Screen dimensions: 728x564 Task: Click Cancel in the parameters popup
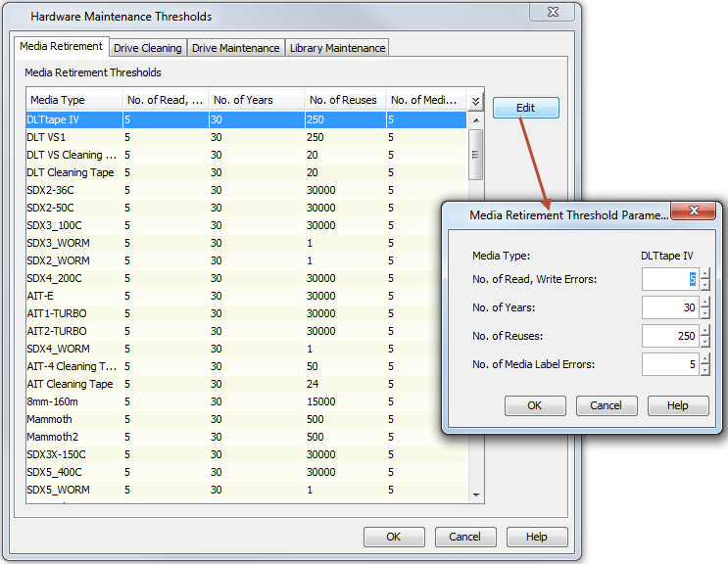606,405
